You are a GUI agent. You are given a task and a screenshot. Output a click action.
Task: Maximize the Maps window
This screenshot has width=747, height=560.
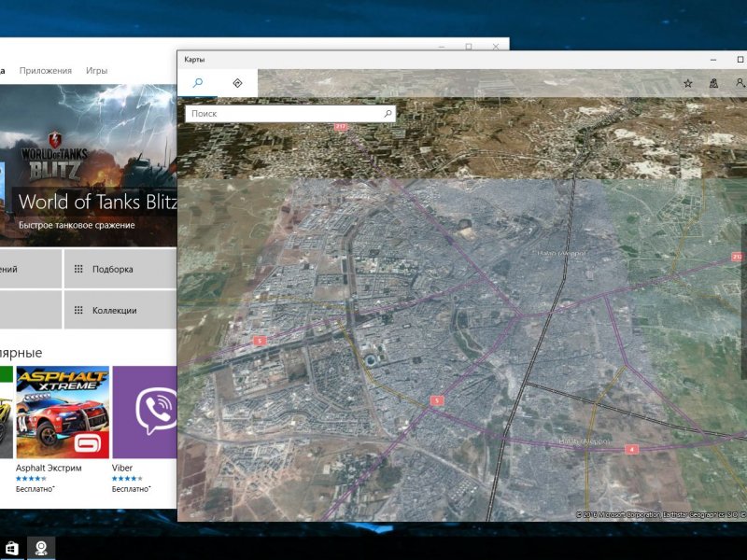pos(740,60)
